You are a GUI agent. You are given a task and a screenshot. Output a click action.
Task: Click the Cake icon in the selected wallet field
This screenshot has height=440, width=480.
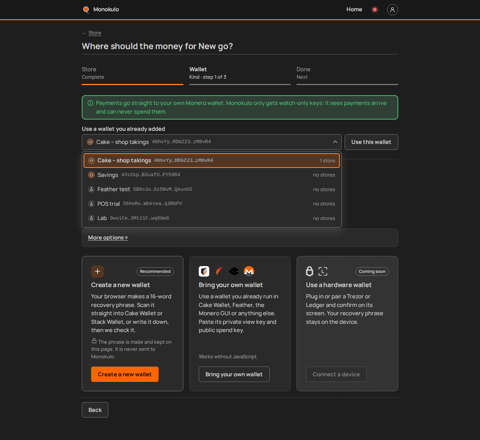pos(90,142)
